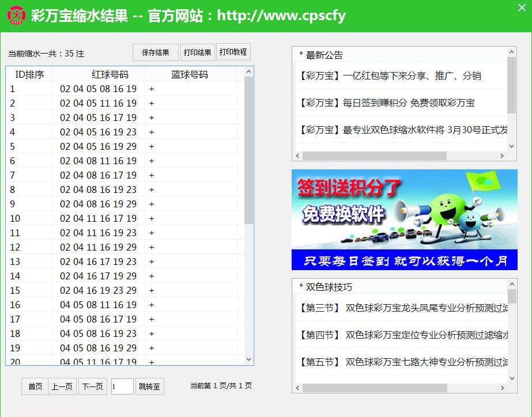Click the left scroll arrow under the announcements

pos(297,156)
